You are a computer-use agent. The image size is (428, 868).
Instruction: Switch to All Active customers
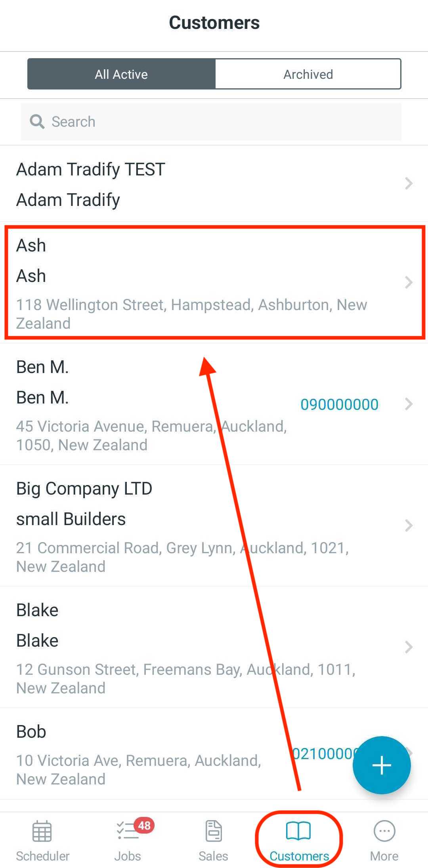point(121,74)
